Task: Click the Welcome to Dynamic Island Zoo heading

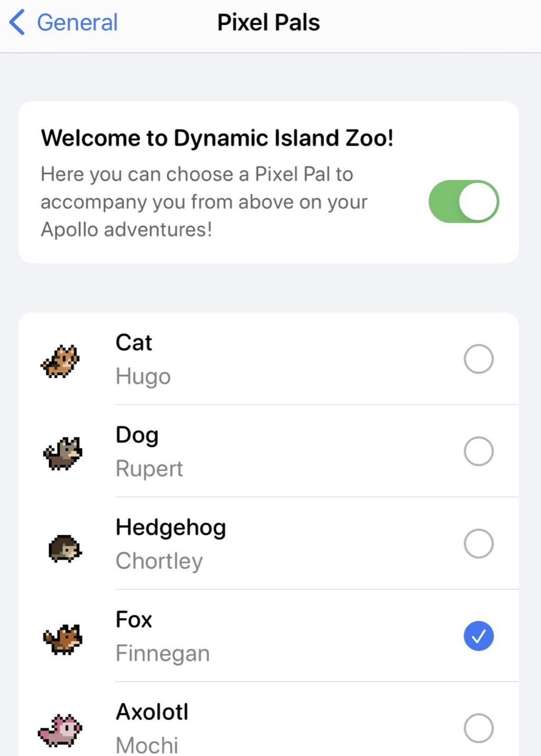Action: click(x=217, y=138)
